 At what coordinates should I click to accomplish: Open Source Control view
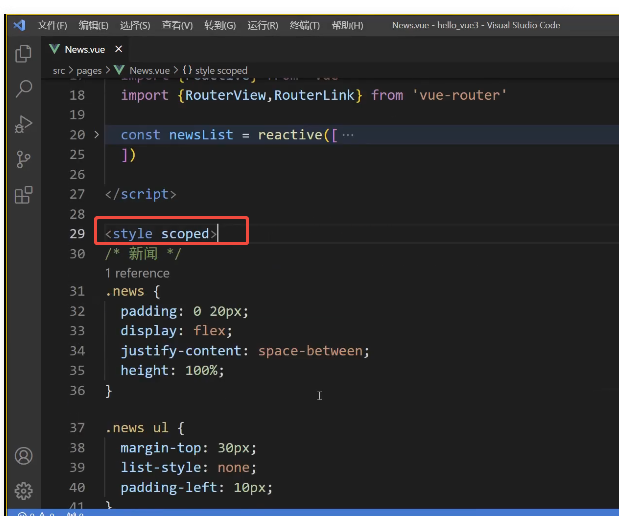click(x=23, y=159)
